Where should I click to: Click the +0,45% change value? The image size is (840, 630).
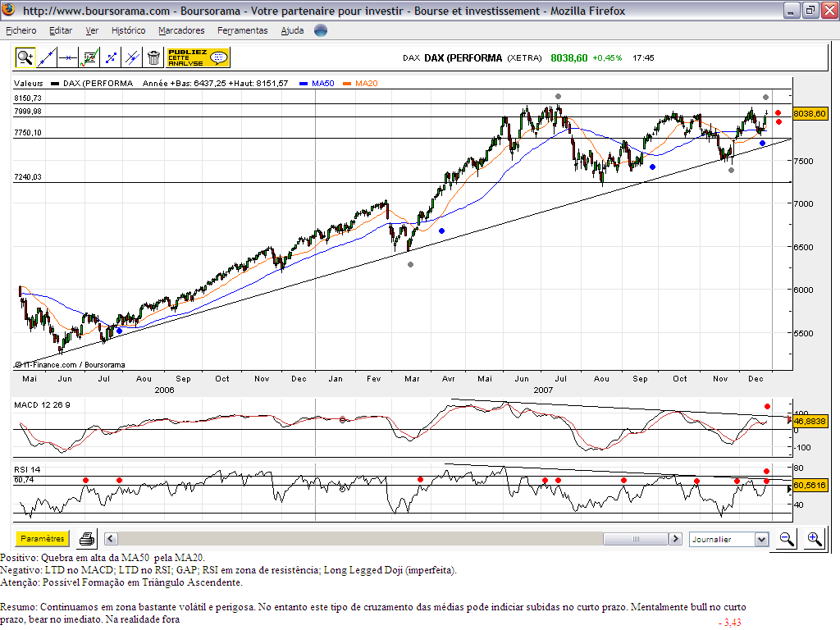pyautogui.click(x=607, y=58)
